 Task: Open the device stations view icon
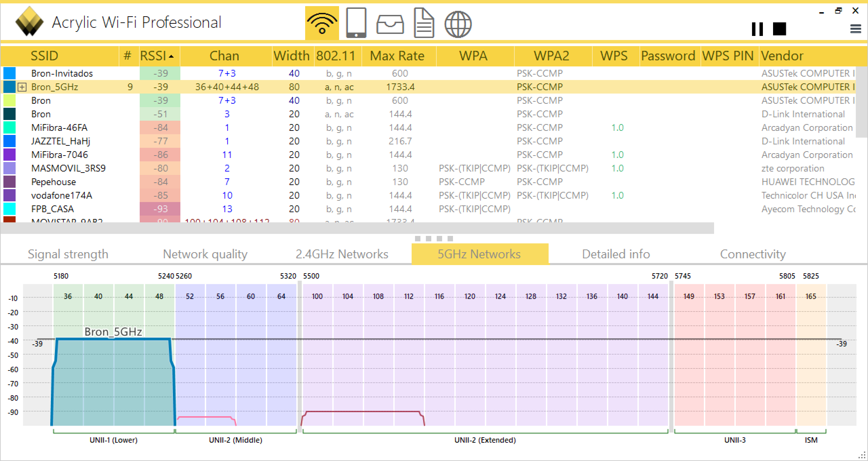pyautogui.click(x=356, y=23)
